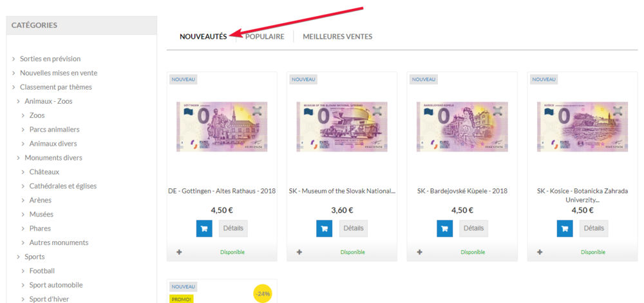Add Kosice Botanicka Zahrada note to cart

click(565, 229)
